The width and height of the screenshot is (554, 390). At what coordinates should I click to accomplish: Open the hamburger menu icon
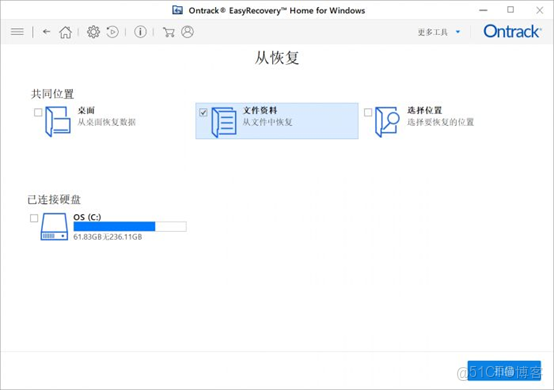(x=17, y=32)
